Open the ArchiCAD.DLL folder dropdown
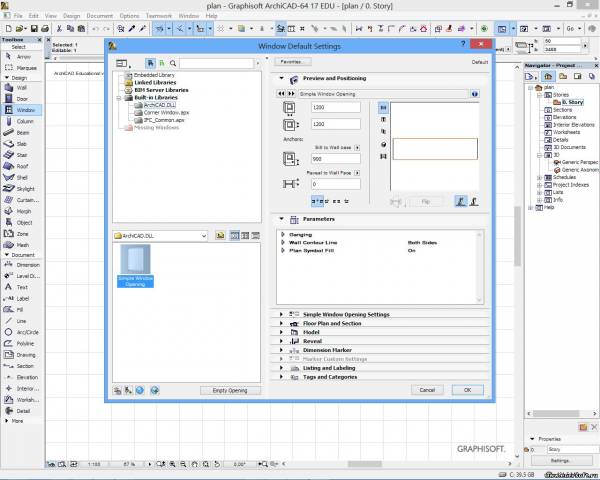Screen dimensions: 600x480 point(204,236)
